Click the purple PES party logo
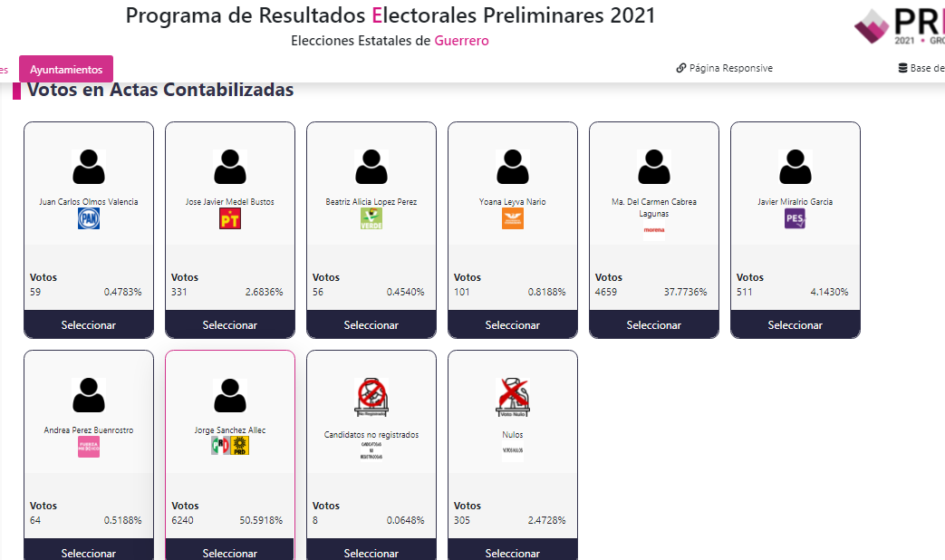The width and height of the screenshot is (945, 560). 795,218
